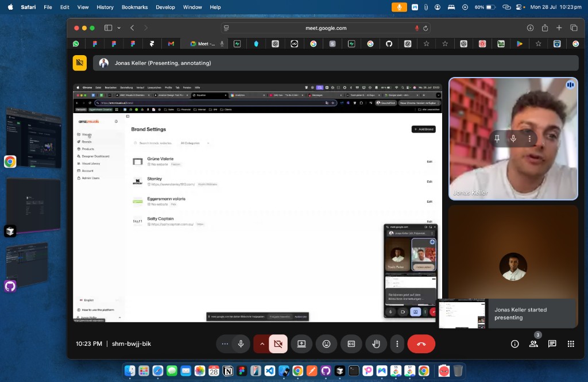Turn on the camera in Meet
This screenshot has height=382, width=588.
pyautogui.click(x=278, y=344)
